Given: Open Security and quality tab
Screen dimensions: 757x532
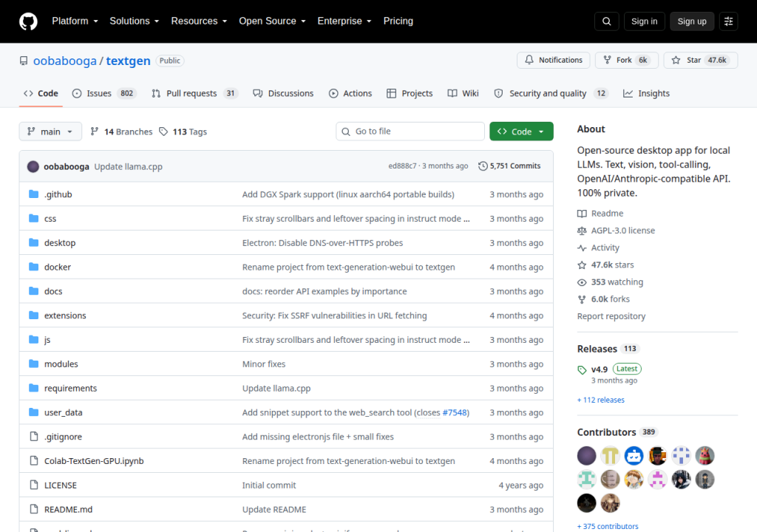Looking at the screenshot, I should click(x=551, y=93).
